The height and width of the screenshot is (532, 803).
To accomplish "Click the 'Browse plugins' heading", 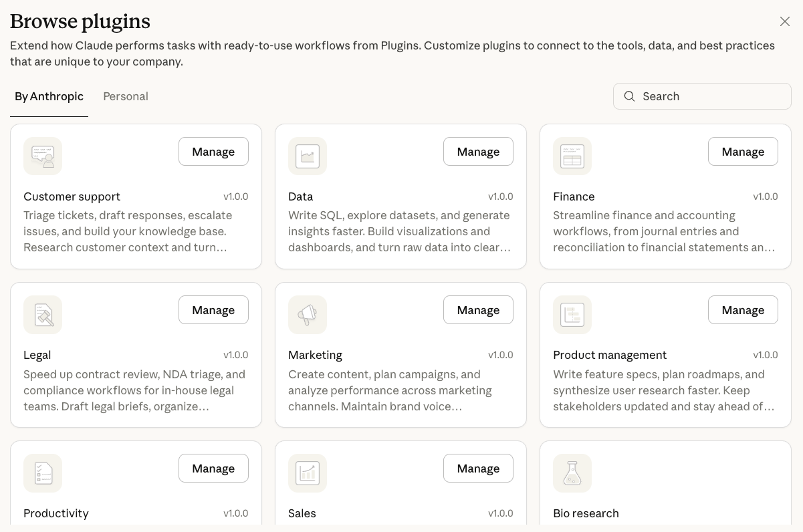I will coord(80,21).
